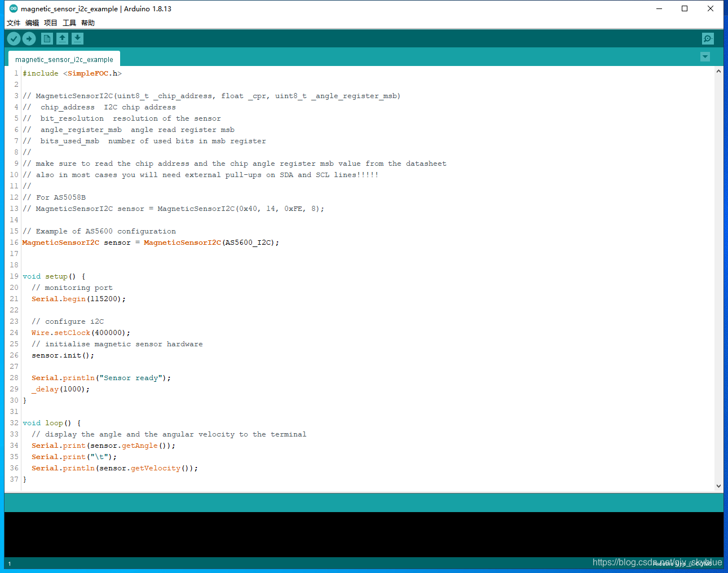Click the 'bit_resolution' comment line
Viewport: 728px width, 573px height.
(x=122, y=118)
